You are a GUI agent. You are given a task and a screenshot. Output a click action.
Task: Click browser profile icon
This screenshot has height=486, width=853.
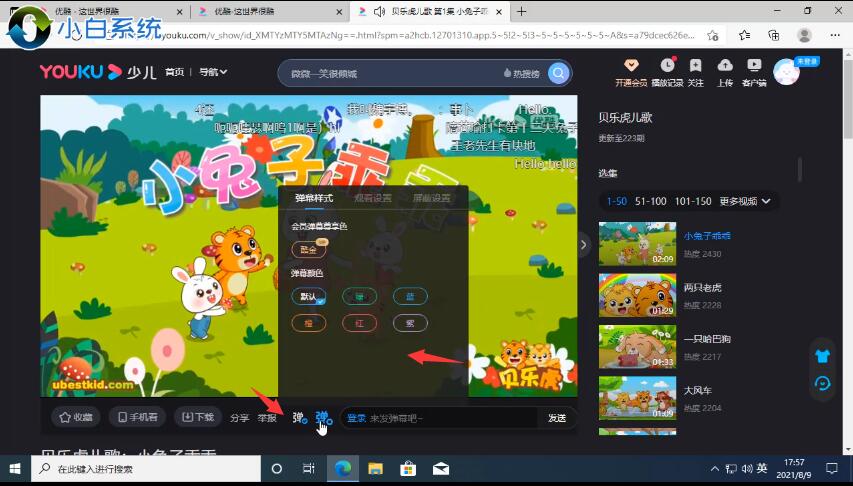point(804,35)
